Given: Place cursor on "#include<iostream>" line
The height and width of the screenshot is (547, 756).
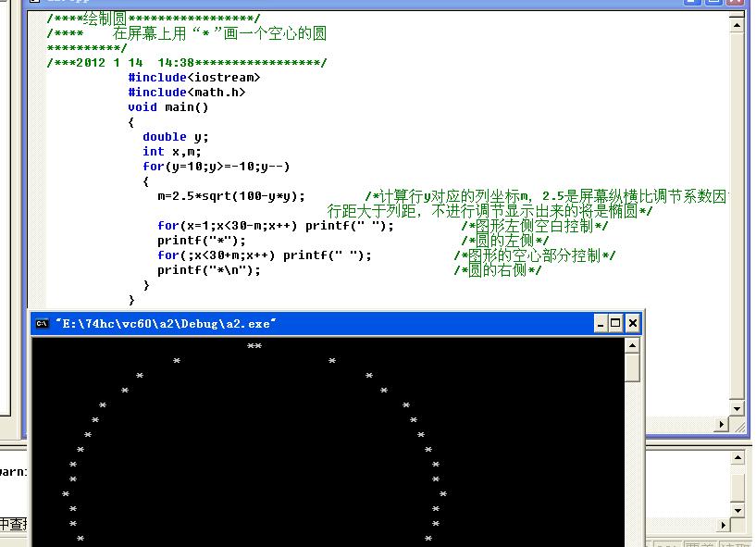Looking at the screenshot, I should [x=193, y=77].
